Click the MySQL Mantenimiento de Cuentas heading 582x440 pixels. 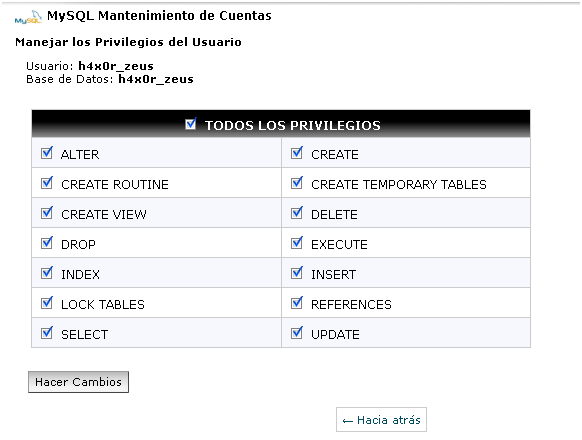pyautogui.click(x=159, y=16)
